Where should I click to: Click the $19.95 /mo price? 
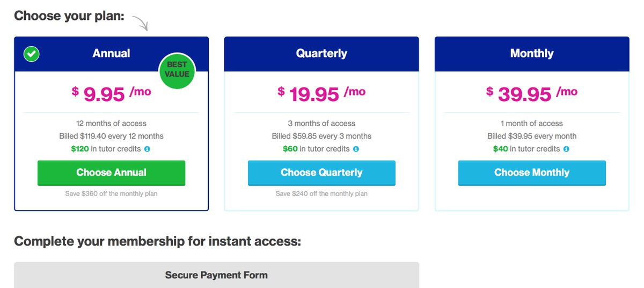pos(321,93)
